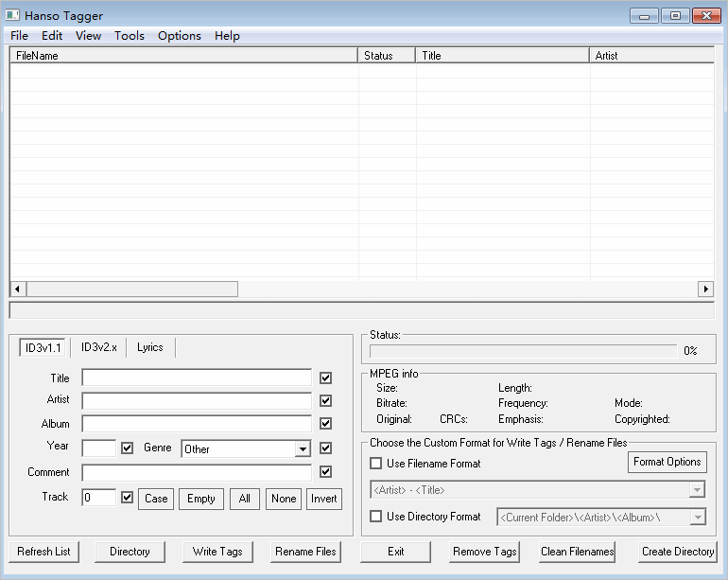Click the Artist text field
728x580 pixels.
click(x=197, y=400)
